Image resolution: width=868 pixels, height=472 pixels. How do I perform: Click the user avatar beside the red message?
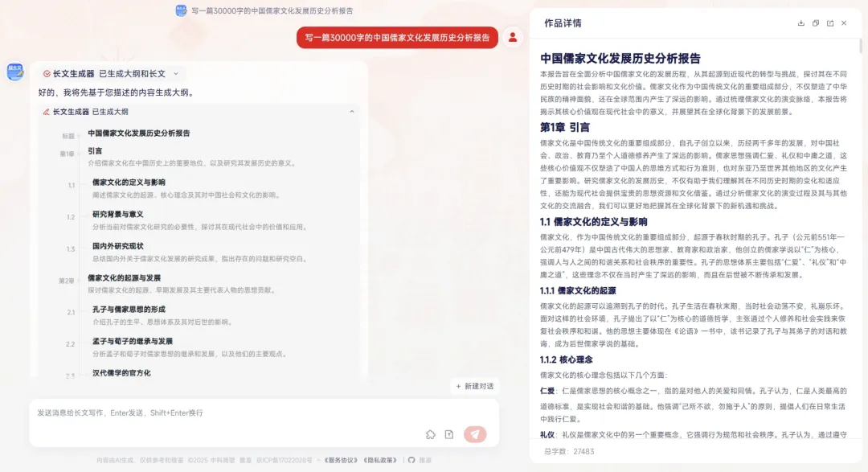coord(513,38)
